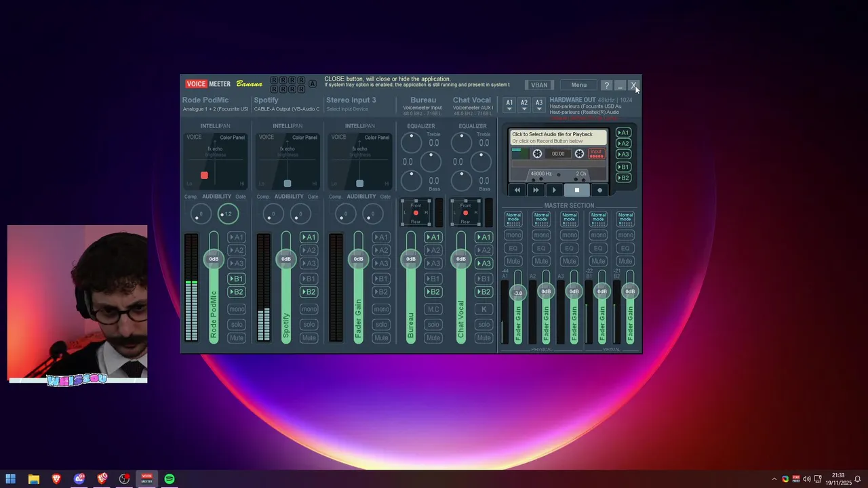Click the Rode PodMic Gate knob

point(229,214)
